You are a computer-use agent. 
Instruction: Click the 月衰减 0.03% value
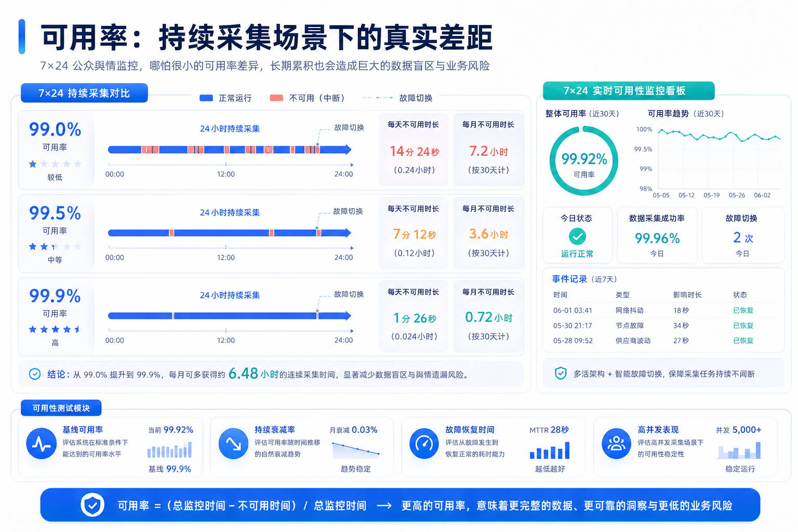353,430
